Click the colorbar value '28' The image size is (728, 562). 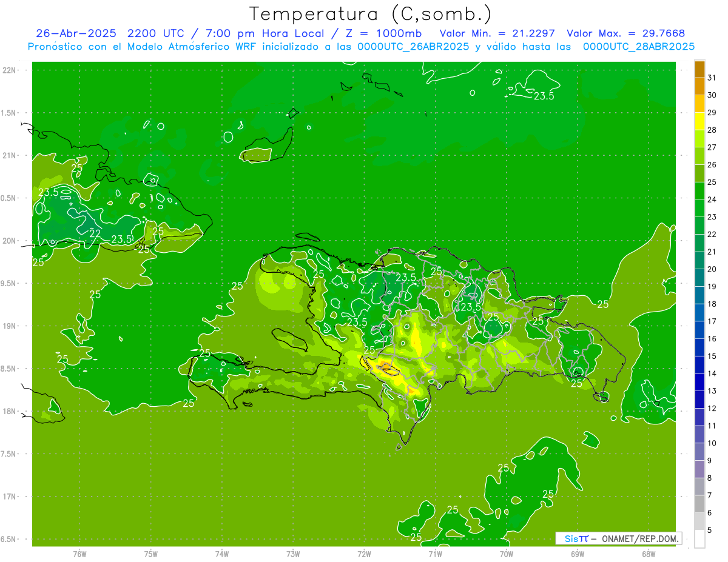[x=712, y=130]
